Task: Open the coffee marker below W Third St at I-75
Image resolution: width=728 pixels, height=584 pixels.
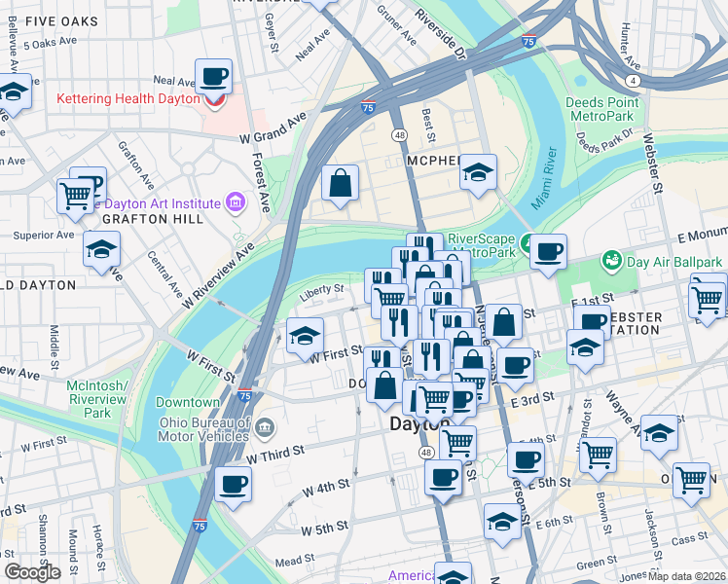Action: coord(233,485)
